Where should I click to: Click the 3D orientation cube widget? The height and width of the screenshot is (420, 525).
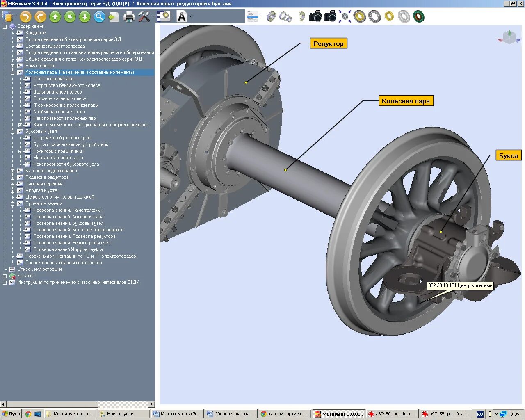click(x=509, y=37)
